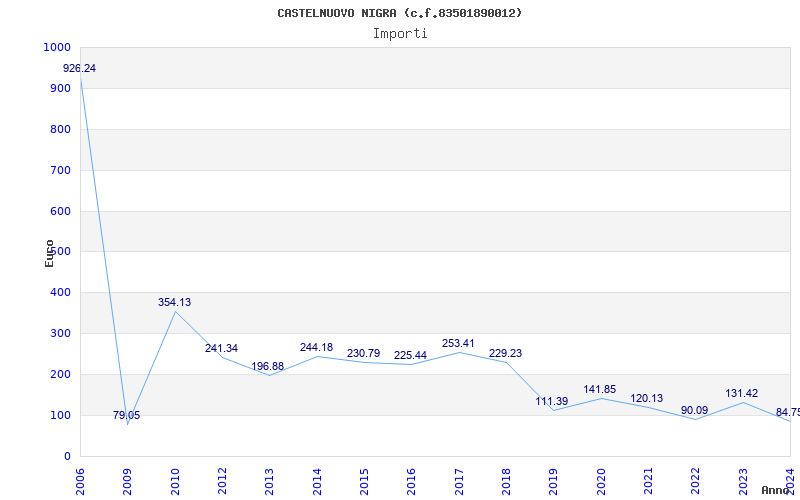This screenshot has height=500, width=800.
Task: Click the 2019 year tick label
Action: tap(554, 481)
